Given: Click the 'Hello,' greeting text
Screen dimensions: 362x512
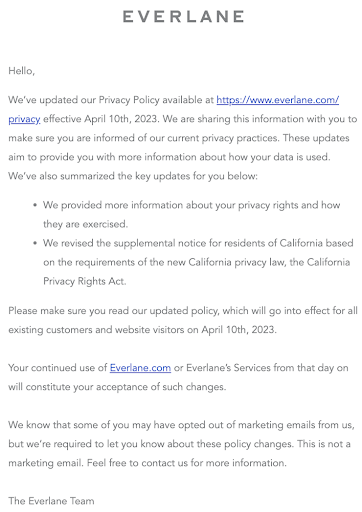Looking at the screenshot, I should 22,71.
